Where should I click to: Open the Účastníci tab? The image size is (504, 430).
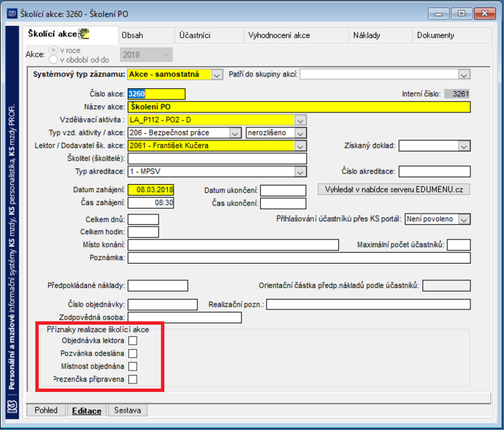209,35
